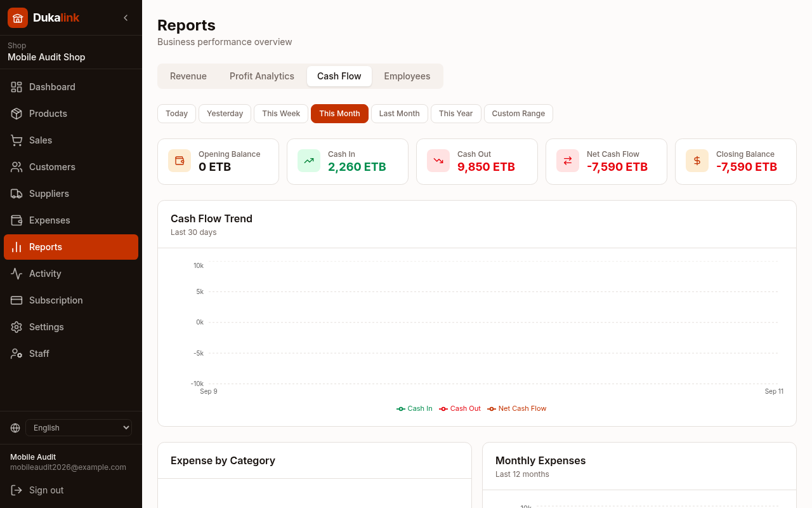
Task: Switch to the Employees tab
Action: coord(407,76)
